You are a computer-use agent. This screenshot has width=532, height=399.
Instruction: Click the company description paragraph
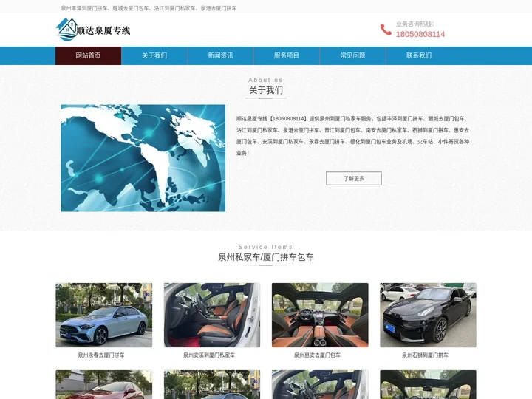[x=353, y=136]
